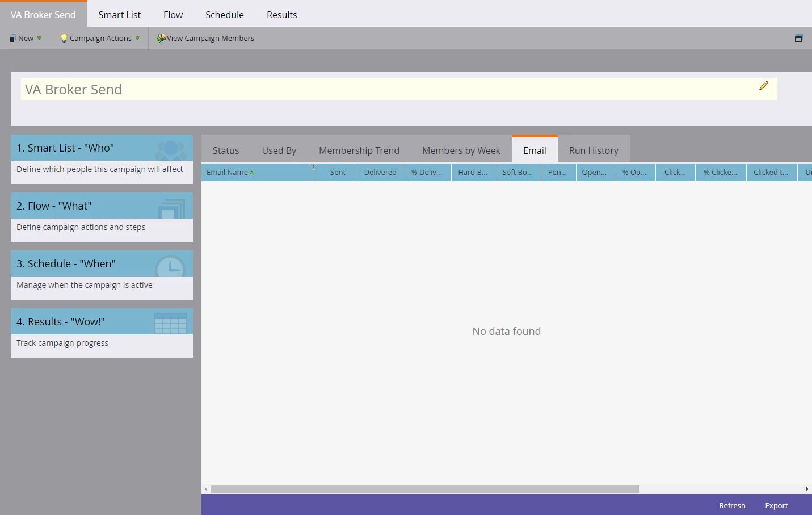Screen dimensions: 812x515
Task: Open the Flow "What" card
Action: tap(102, 217)
